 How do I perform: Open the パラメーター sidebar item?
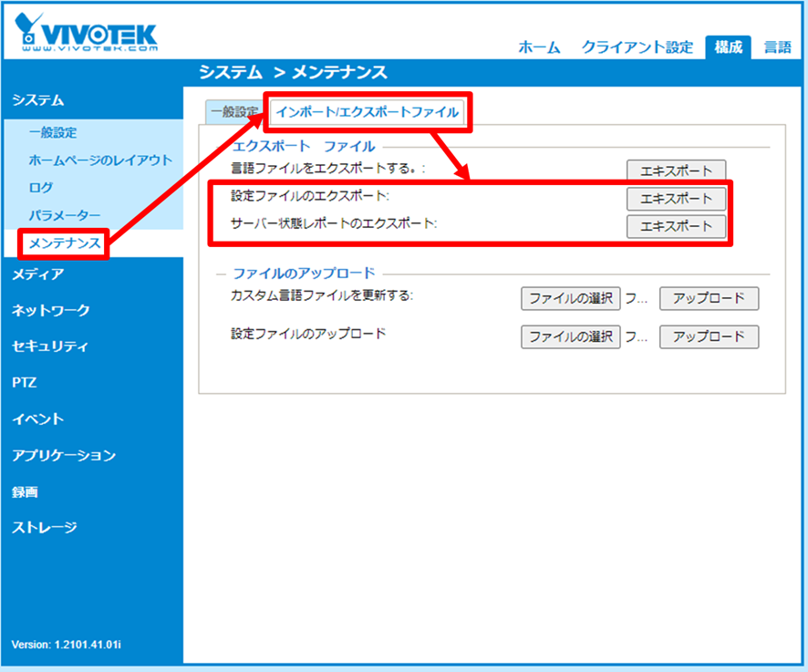tap(65, 215)
